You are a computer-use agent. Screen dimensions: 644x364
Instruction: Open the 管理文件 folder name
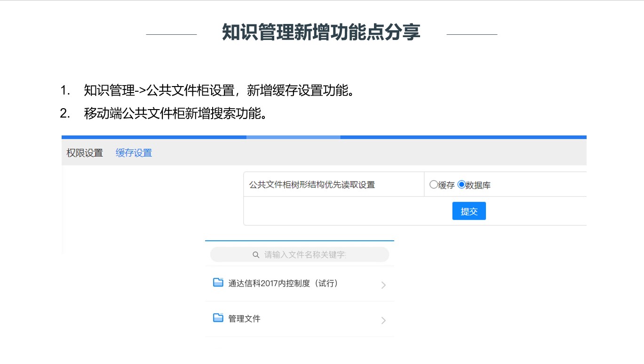[244, 318]
